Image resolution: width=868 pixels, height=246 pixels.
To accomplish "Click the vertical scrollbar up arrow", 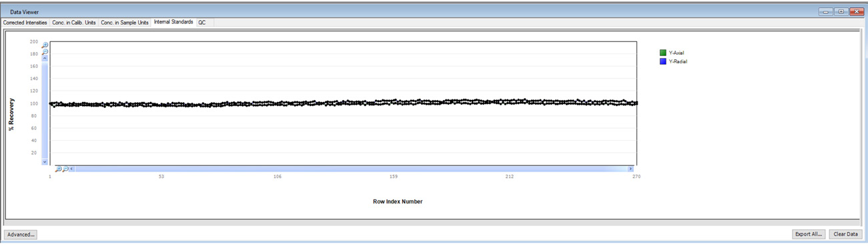I will [45, 59].
